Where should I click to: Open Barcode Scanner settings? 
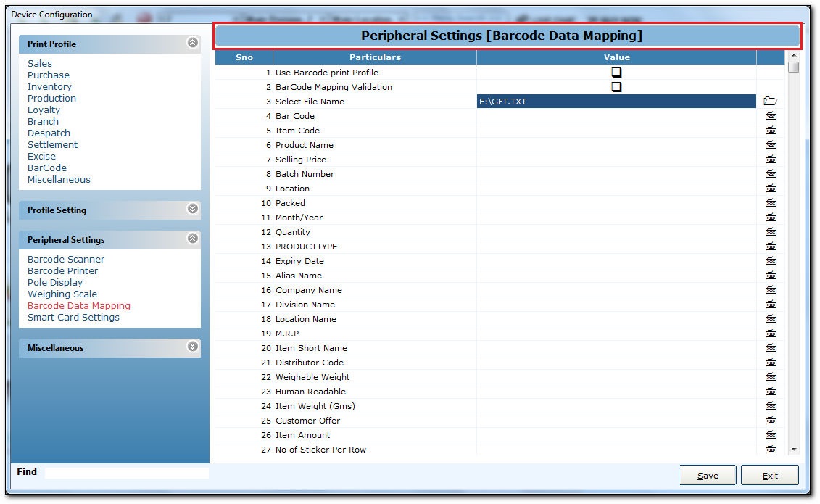66,260
